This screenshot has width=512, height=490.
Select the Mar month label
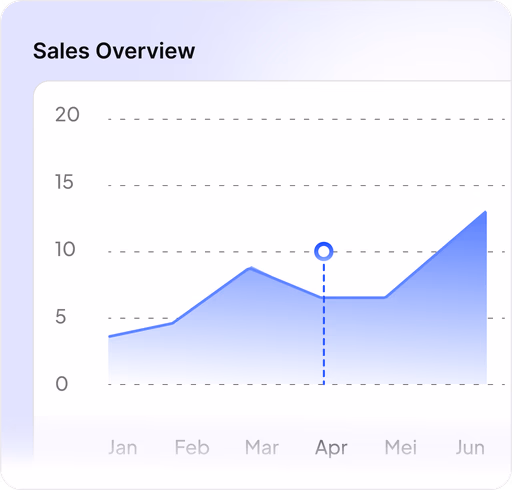click(262, 447)
